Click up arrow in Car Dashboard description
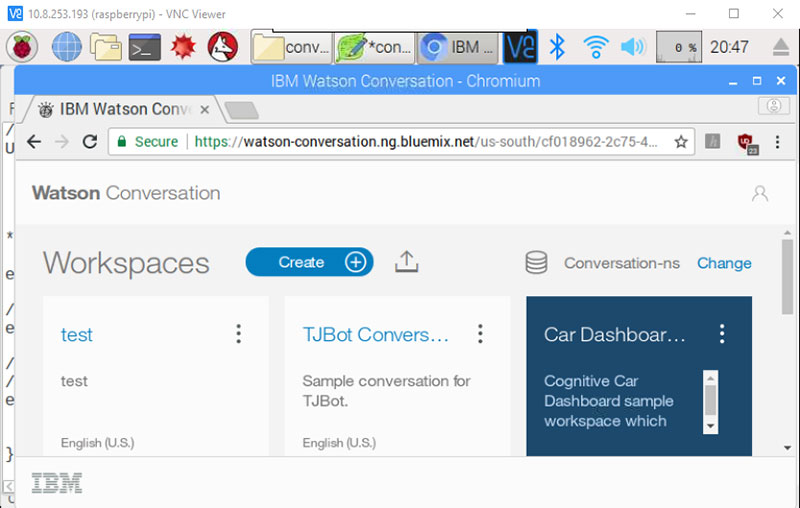The image size is (800, 508). point(710,378)
